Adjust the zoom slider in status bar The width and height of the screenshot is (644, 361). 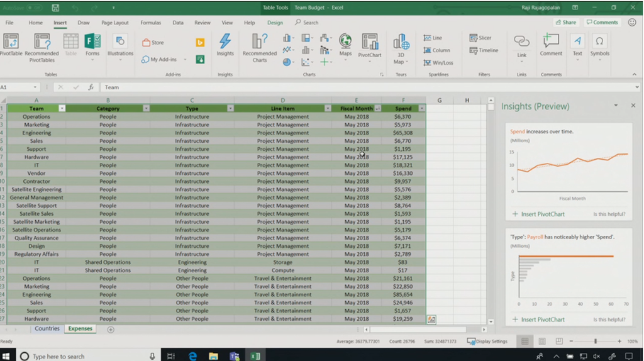(595, 342)
